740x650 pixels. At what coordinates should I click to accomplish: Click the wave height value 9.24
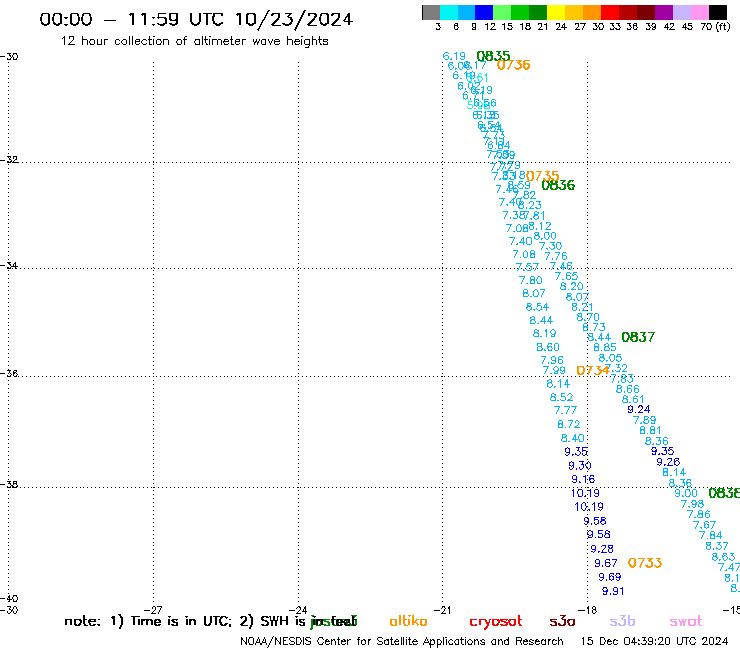639,409
